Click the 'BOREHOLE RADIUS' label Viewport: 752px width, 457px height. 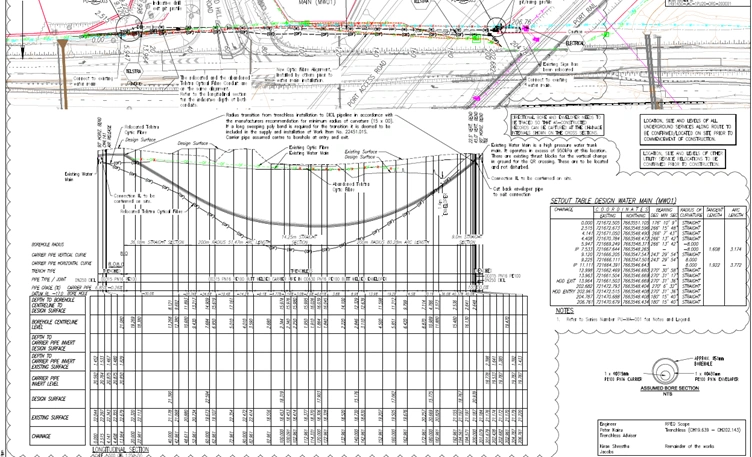pos(47,245)
